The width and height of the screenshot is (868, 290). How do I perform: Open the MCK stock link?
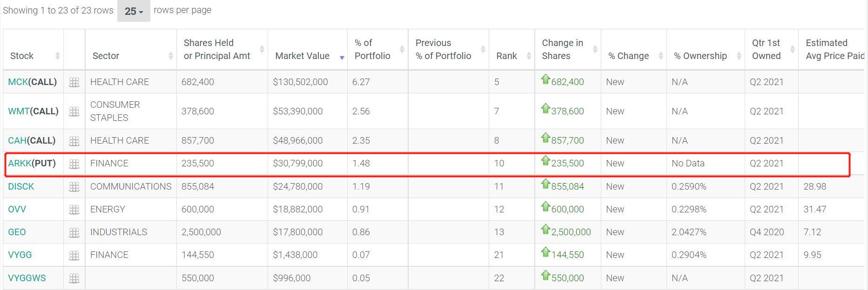[x=18, y=82]
